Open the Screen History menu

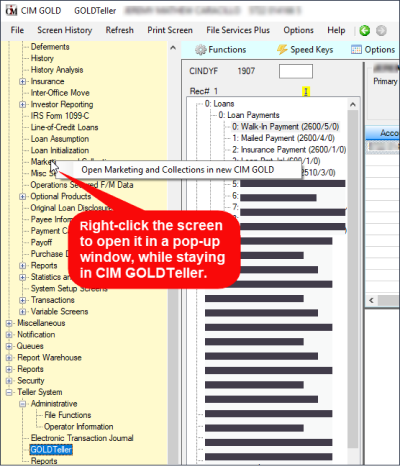[x=65, y=30]
